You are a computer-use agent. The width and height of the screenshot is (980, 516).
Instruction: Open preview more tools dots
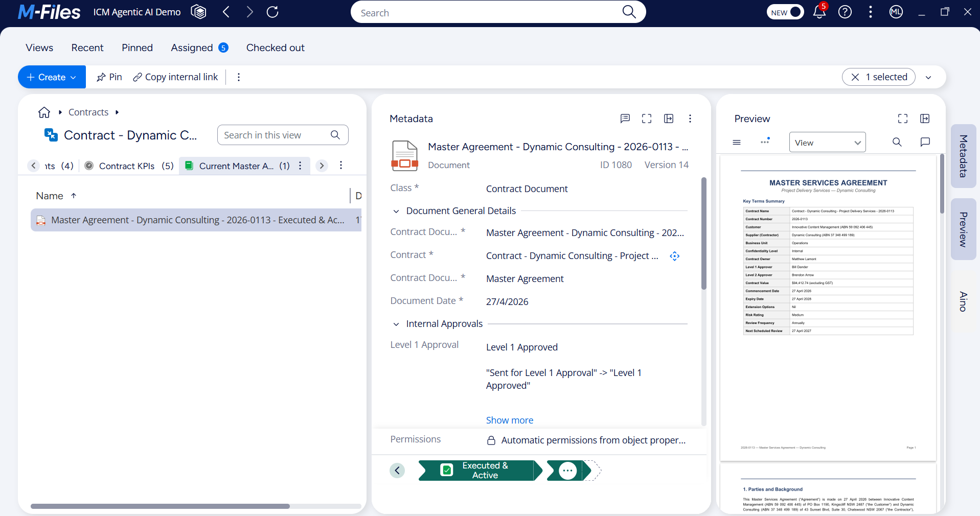coord(765,142)
